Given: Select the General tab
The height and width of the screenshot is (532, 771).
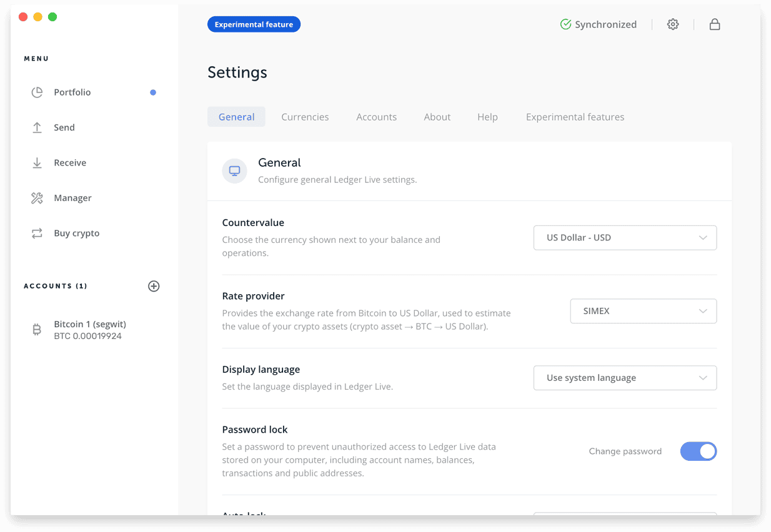Looking at the screenshot, I should coord(236,117).
